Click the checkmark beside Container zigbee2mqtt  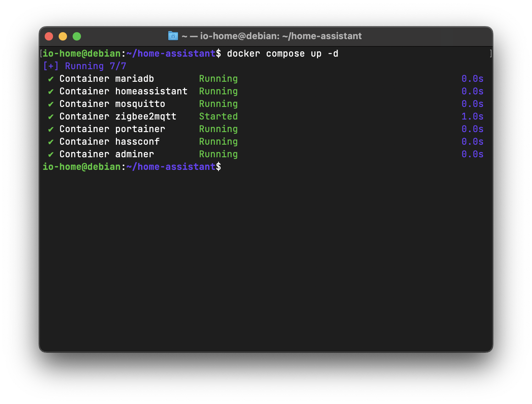[x=51, y=117]
